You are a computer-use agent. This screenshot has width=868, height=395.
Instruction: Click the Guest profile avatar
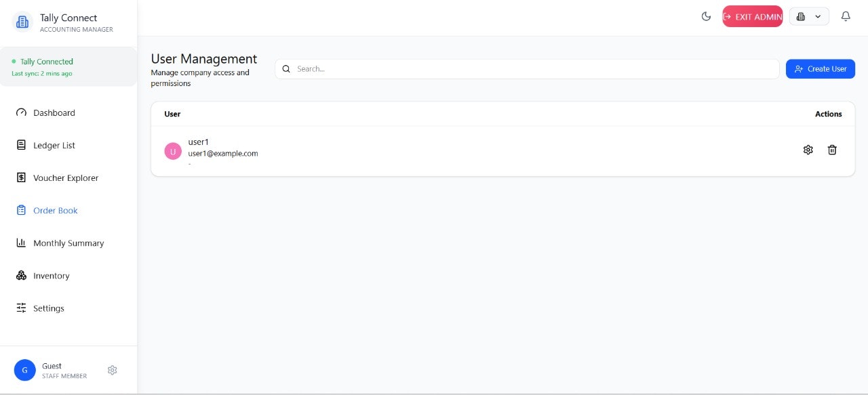pos(25,370)
